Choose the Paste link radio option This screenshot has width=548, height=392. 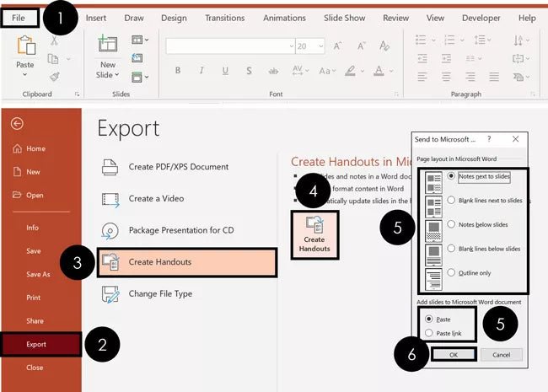[x=443, y=333]
